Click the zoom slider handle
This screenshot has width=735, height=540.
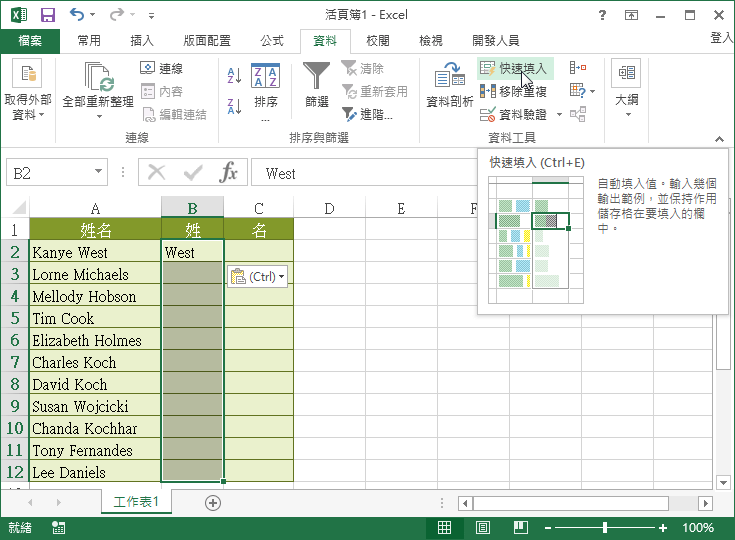(x=605, y=528)
